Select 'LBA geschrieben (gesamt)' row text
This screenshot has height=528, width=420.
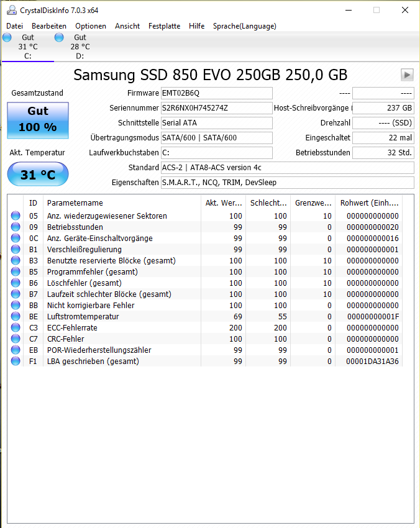coord(93,361)
